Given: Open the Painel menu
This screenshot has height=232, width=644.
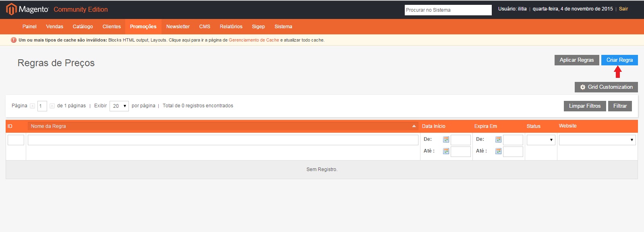Looking at the screenshot, I should pyautogui.click(x=29, y=27).
